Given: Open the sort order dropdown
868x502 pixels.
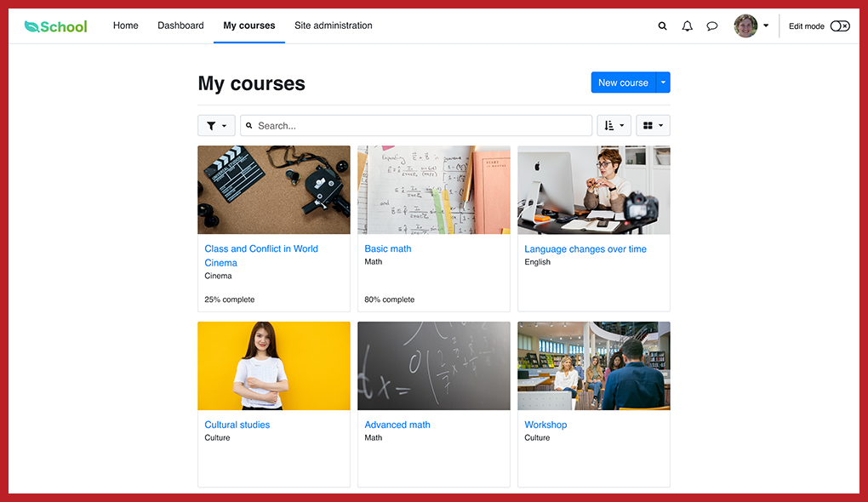Looking at the screenshot, I should tap(614, 126).
